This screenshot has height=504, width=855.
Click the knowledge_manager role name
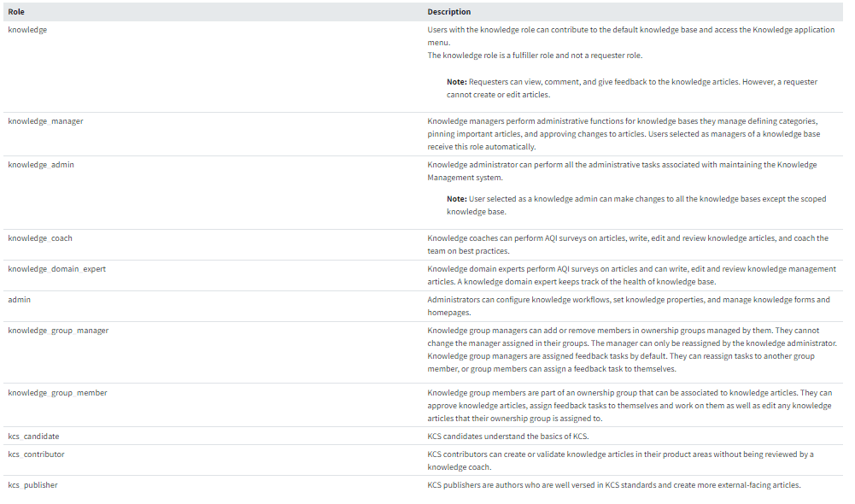[45, 121]
